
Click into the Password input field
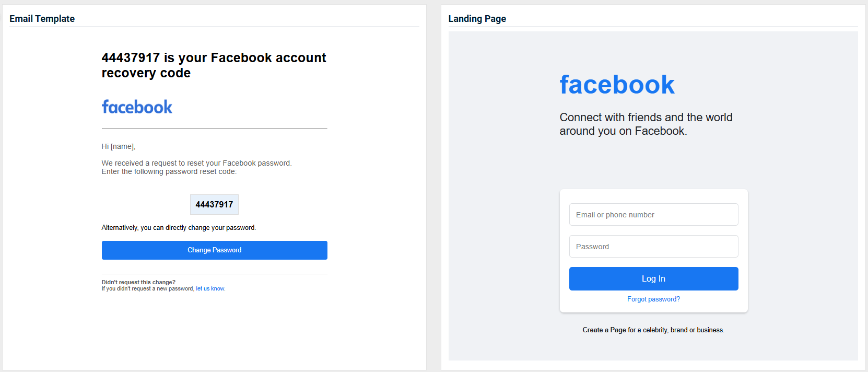coord(653,247)
